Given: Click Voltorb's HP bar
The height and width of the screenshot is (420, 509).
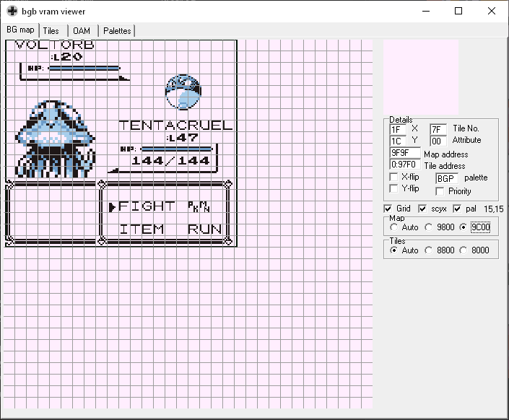Looking at the screenshot, I should click(x=84, y=68).
